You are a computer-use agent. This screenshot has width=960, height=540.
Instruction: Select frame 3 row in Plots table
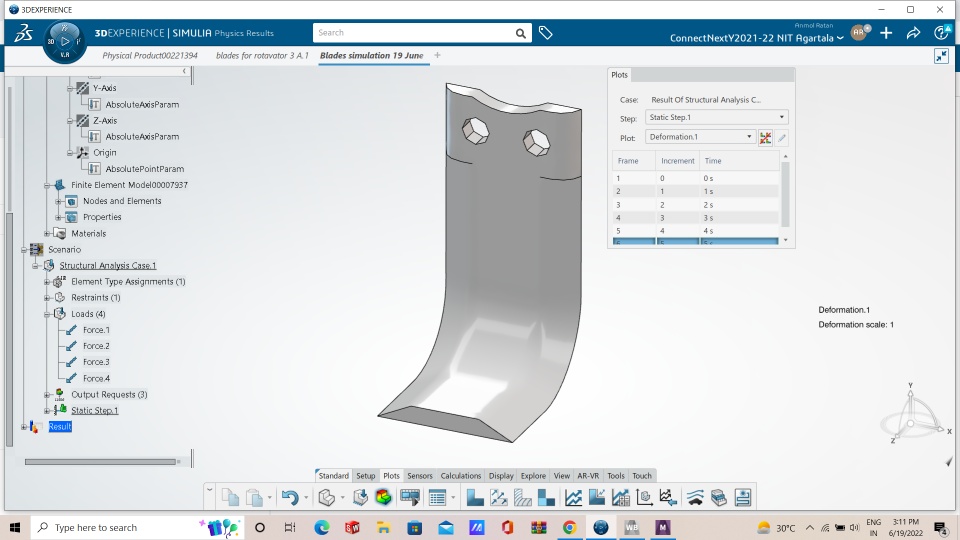pyautogui.click(x=696, y=204)
